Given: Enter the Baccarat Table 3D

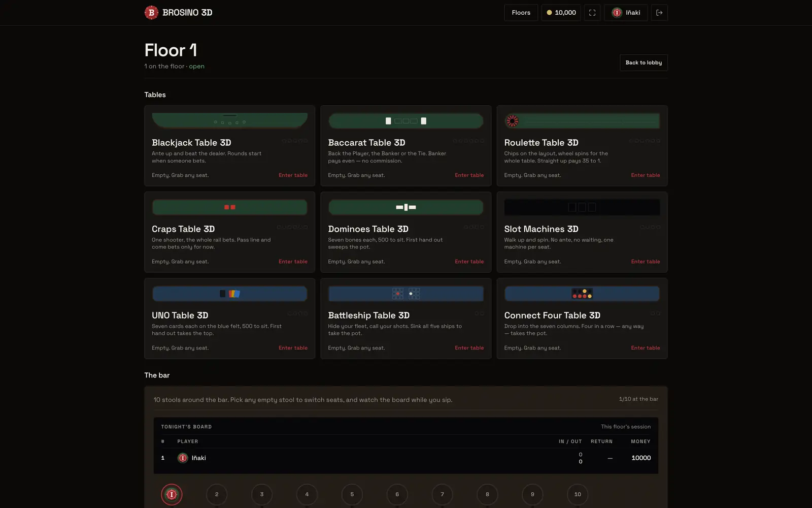Looking at the screenshot, I should pyautogui.click(x=469, y=175).
